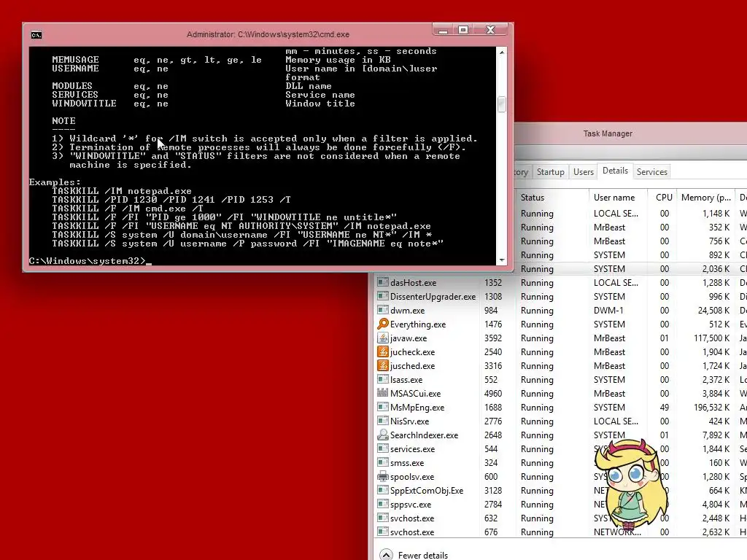Click the spoolsv.exe printer icon
Viewport: 747px width, 560px height.
click(382, 476)
